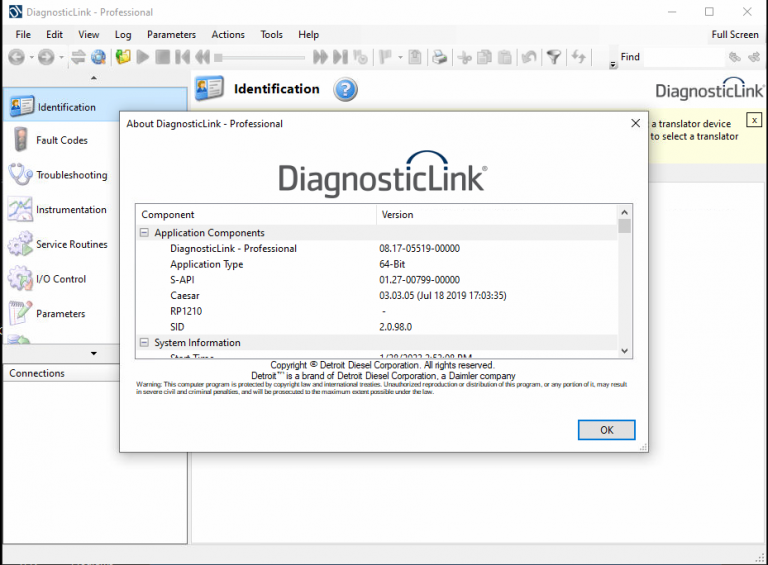Click the find previous icon

[734, 57]
